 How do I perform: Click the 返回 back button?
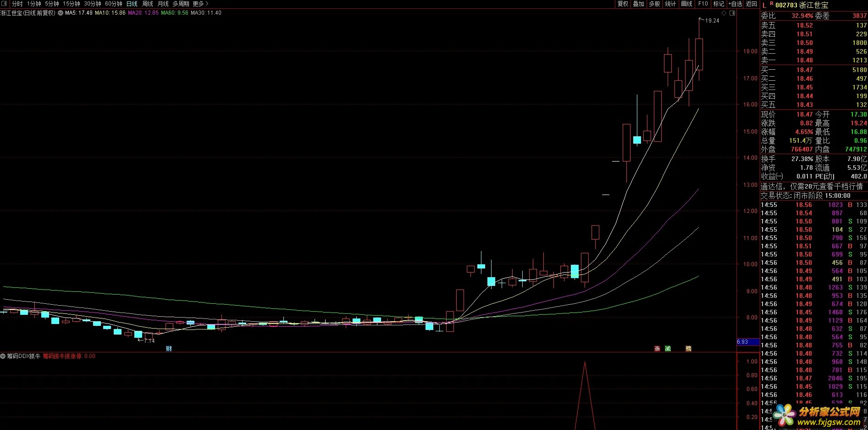[752, 4]
